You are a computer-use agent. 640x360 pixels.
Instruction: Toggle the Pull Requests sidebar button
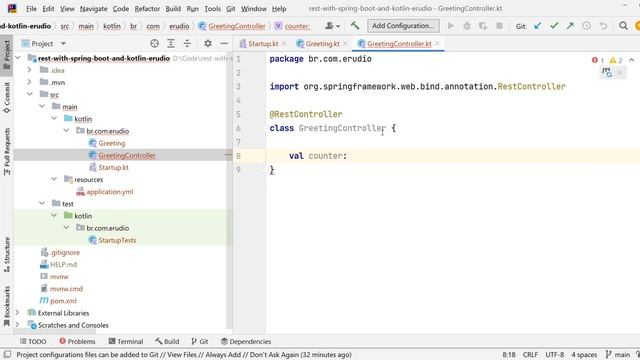click(7, 151)
